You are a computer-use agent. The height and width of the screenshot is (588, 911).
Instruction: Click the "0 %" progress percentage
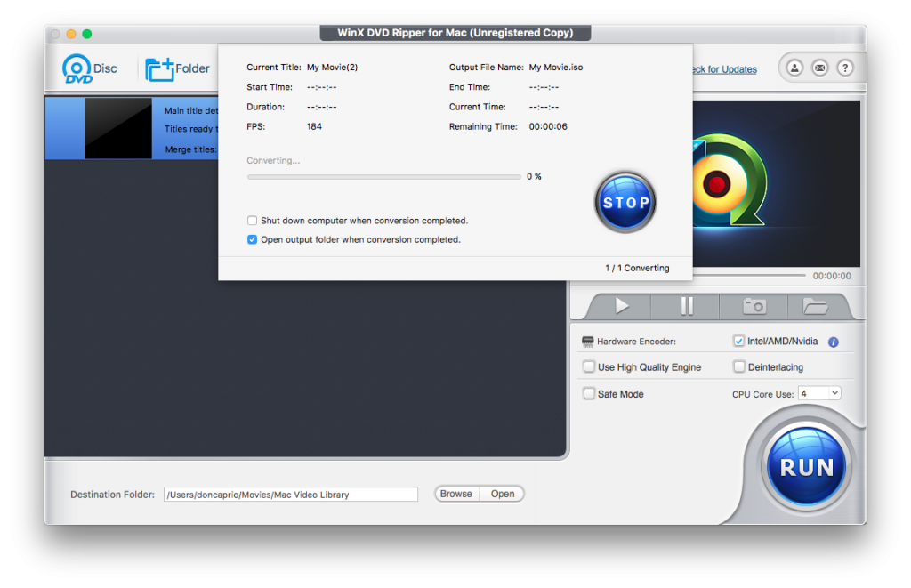coord(534,176)
